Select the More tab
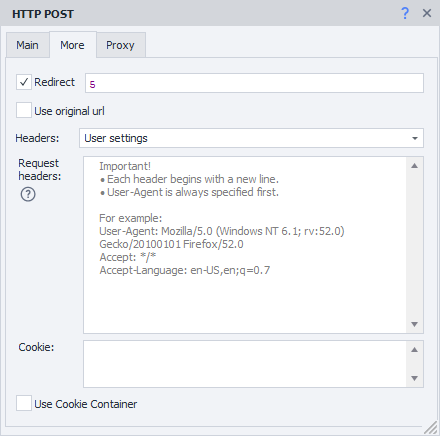440x436 pixels. click(73, 45)
